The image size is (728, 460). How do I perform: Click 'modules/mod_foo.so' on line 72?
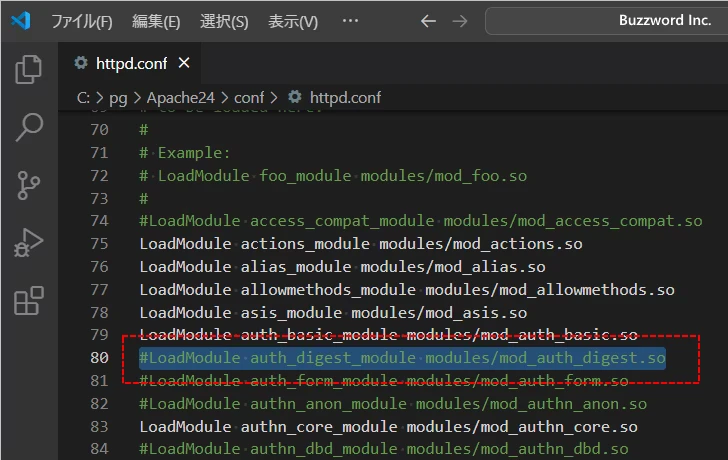444,175
